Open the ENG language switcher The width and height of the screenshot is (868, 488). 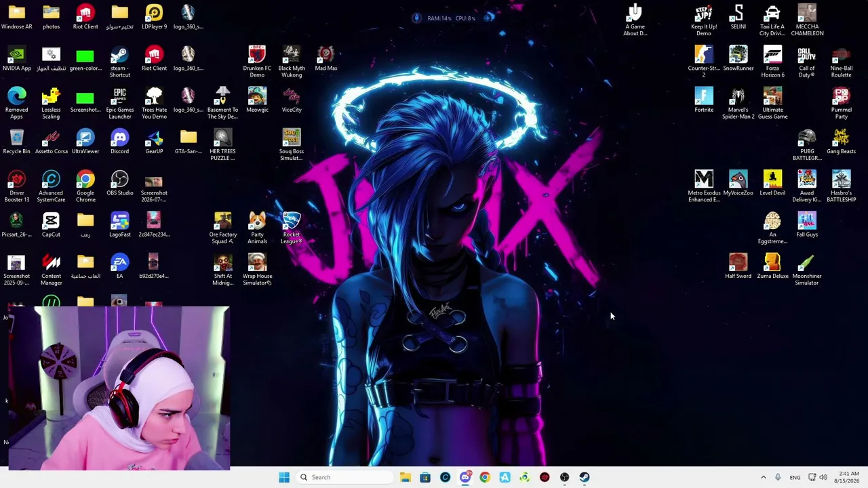pos(795,477)
